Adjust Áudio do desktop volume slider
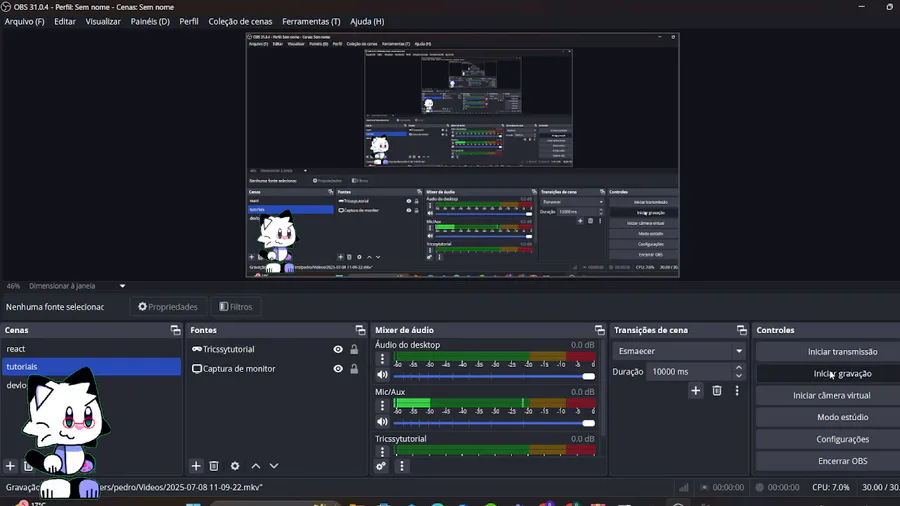Image resolution: width=900 pixels, height=506 pixels. point(494,376)
